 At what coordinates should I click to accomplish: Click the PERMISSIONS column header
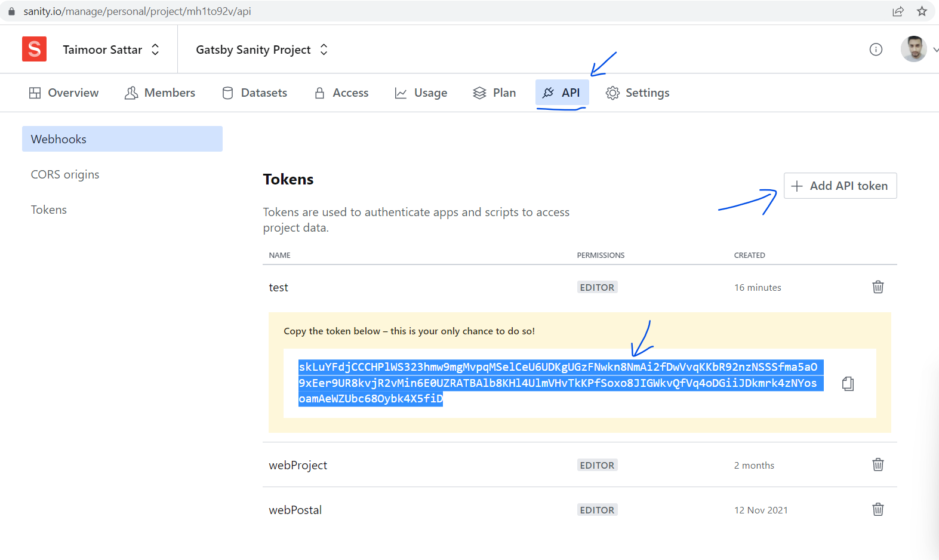point(601,255)
